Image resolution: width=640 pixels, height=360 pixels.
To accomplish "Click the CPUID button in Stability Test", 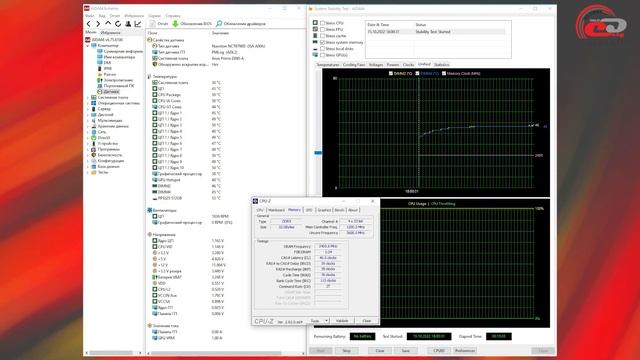I will [439, 351].
